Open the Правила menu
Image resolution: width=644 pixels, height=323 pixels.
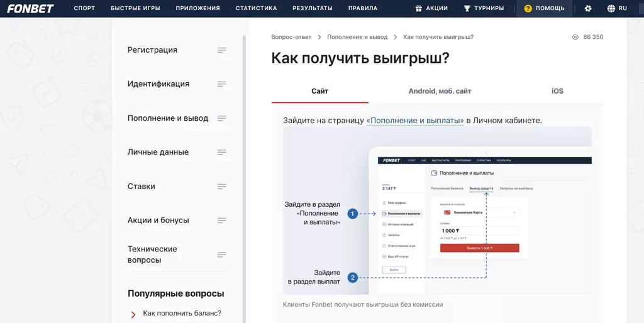point(363,8)
